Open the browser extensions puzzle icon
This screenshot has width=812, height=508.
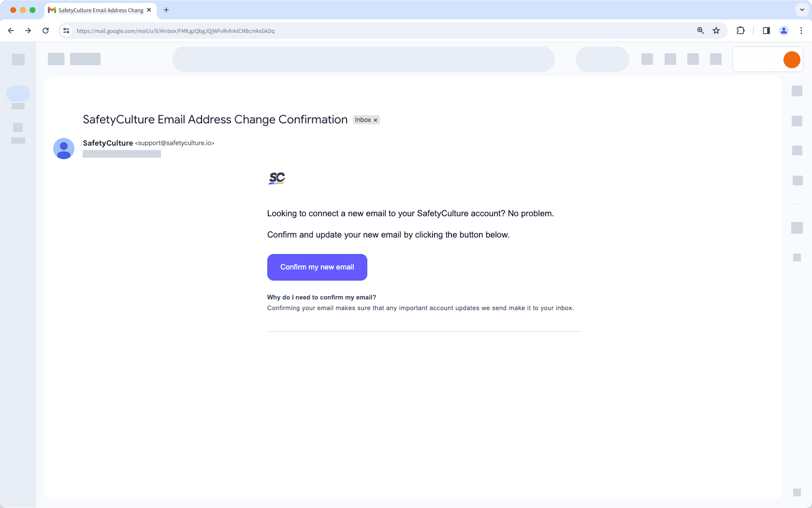[x=740, y=30]
